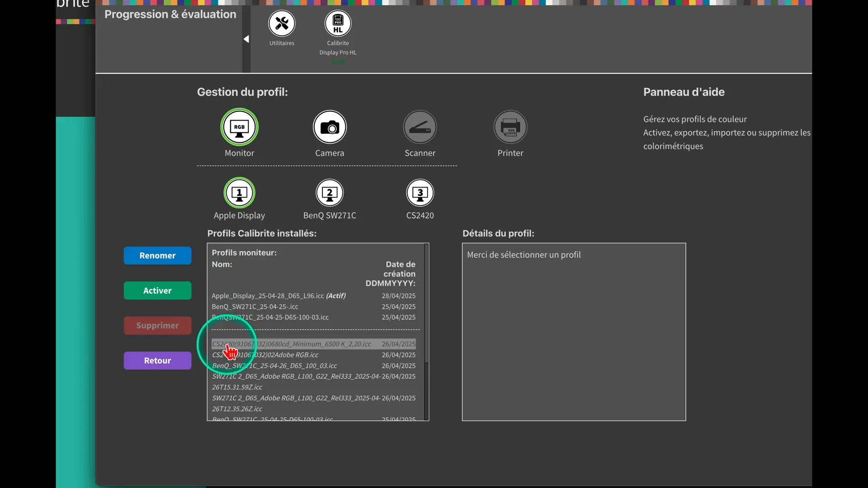Select profile BenQ_SW271C_25-04-25-.icc
868x488 pixels.
point(314,307)
